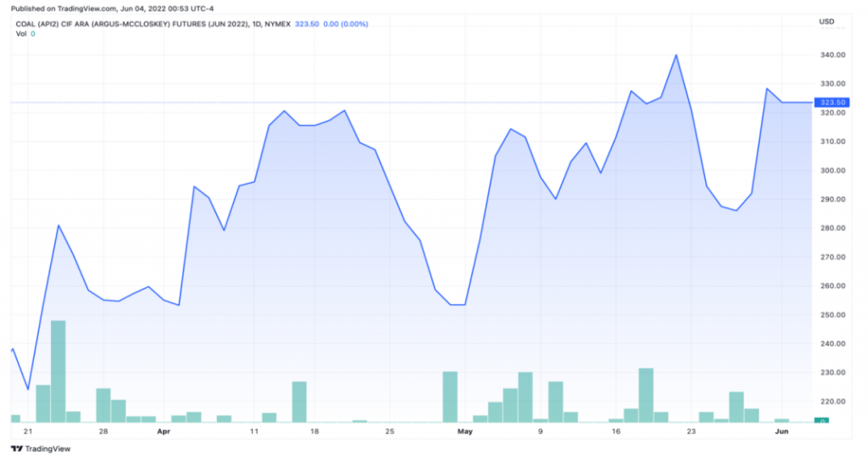Click the USD currency label
868x467 pixels.
pos(826,21)
